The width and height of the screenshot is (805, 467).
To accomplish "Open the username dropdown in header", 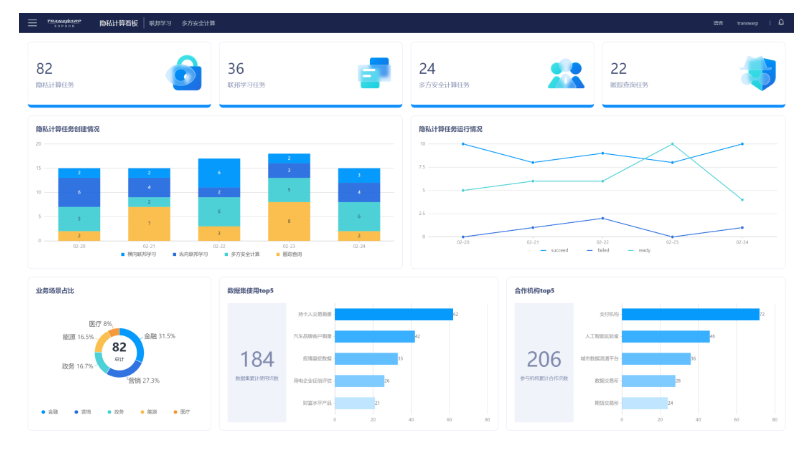I will coord(748,22).
